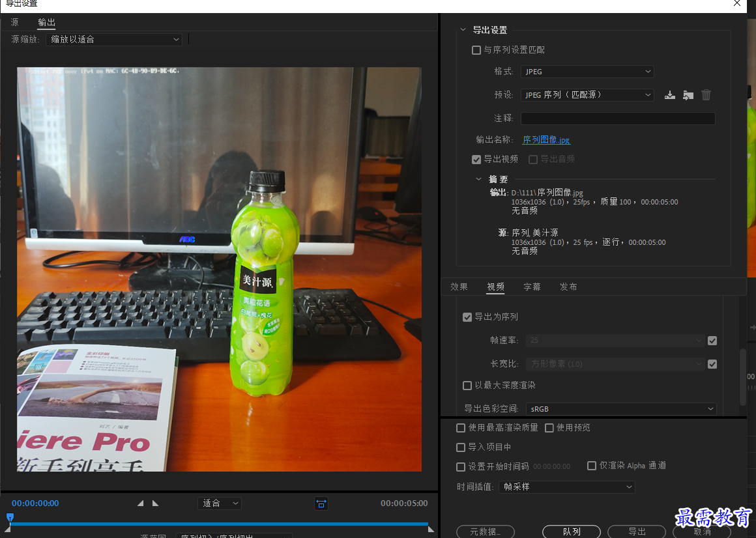This screenshot has height=538, width=756.
Task: Open the Publish tab
Action: coord(568,287)
